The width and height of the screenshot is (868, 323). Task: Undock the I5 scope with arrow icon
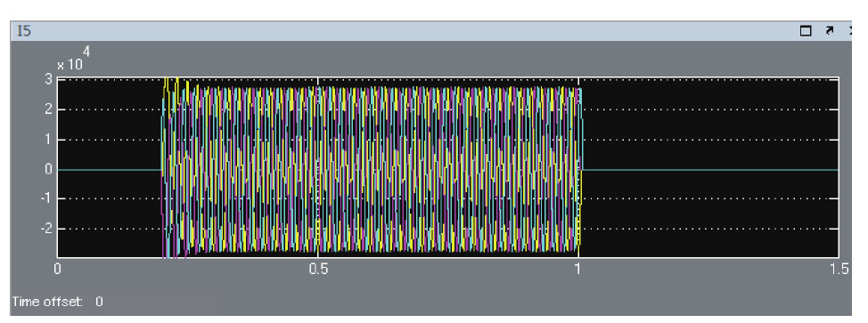click(830, 31)
